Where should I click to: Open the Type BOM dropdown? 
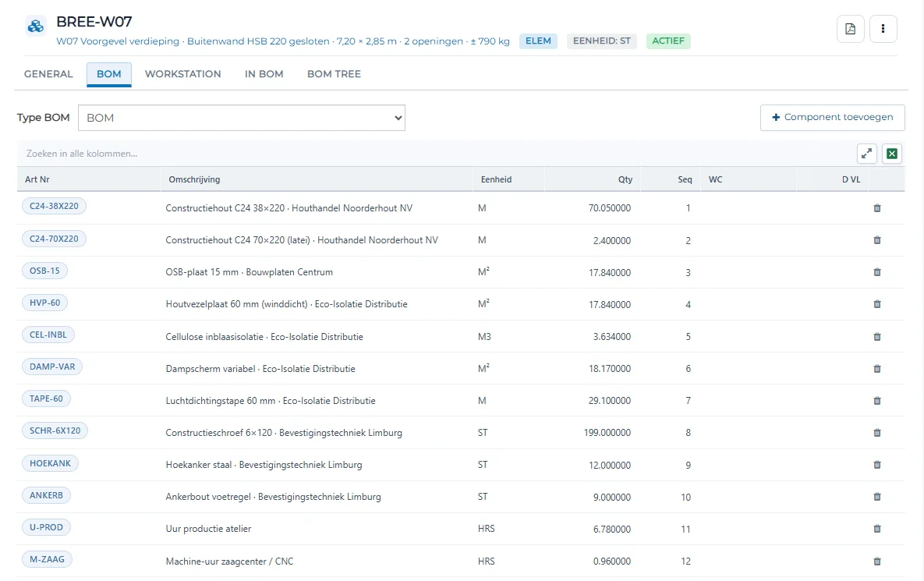pyautogui.click(x=242, y=118)
